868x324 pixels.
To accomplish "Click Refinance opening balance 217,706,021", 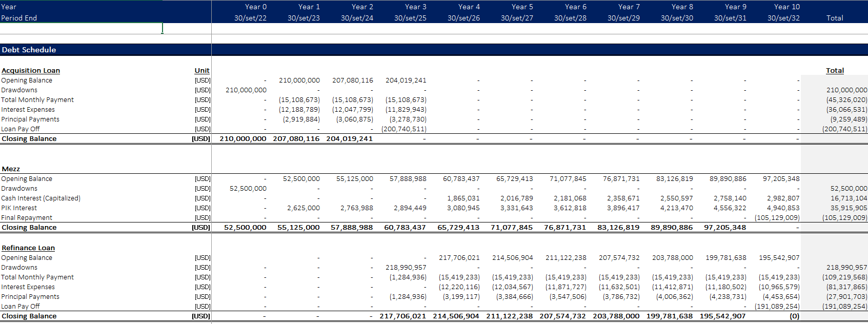I will click(x=459, y=258).
